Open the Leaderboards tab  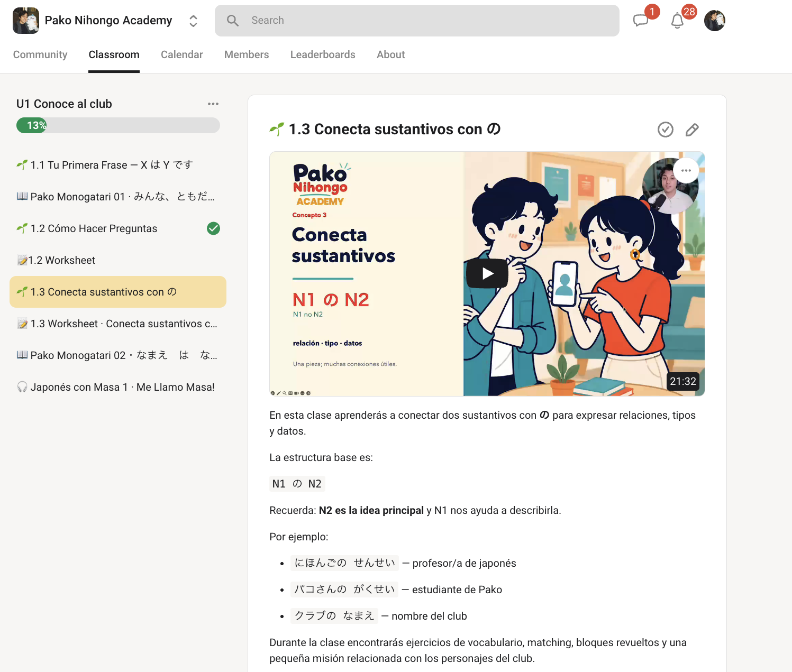click(x=323, y=54)
